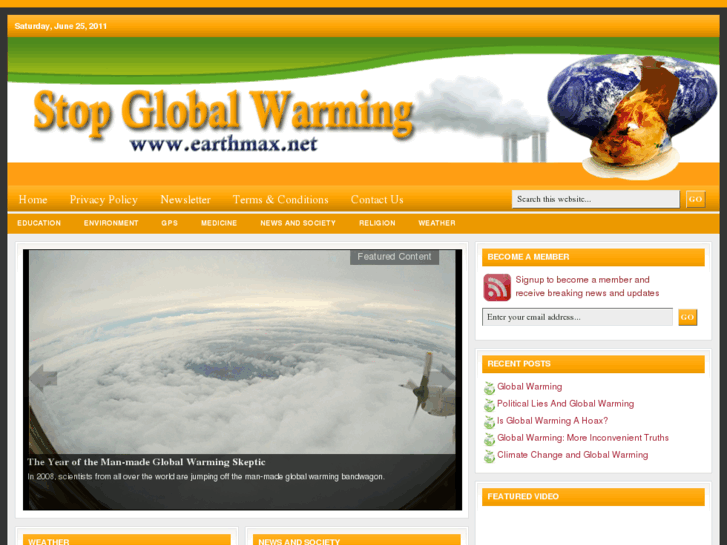Screen dimensions: 727x545
Task: Open Is Global Warming A Hoax? post
Action: coord(552,421)
